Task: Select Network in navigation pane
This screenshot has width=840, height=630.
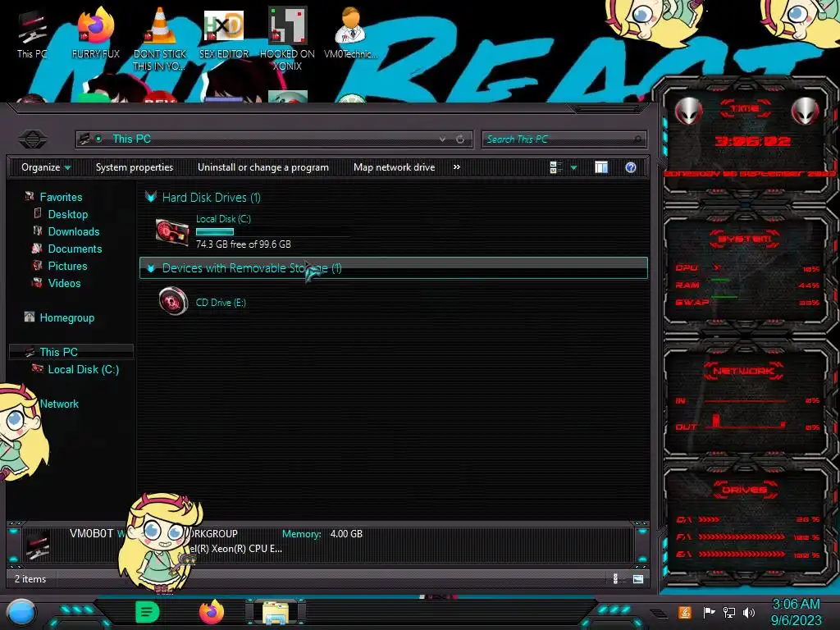Action: click(59, 404)
